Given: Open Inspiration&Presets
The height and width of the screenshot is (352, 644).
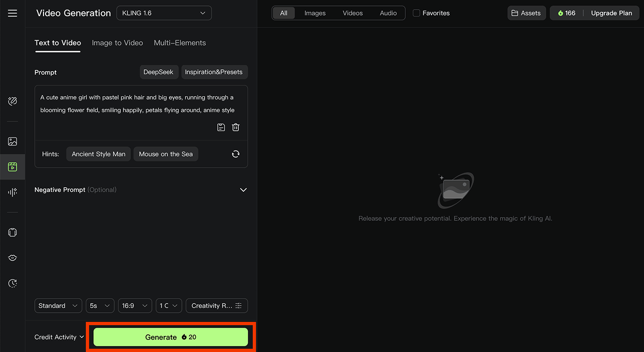Looking at the screenshot, I should (214, 72).
